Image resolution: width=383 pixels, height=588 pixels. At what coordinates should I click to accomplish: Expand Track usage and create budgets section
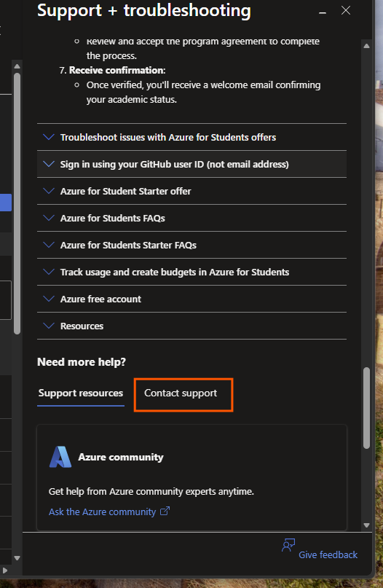tap(192, 273)
